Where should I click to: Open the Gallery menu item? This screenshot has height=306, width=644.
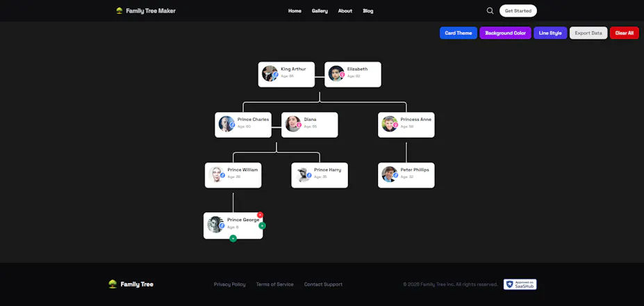point(320,11)
